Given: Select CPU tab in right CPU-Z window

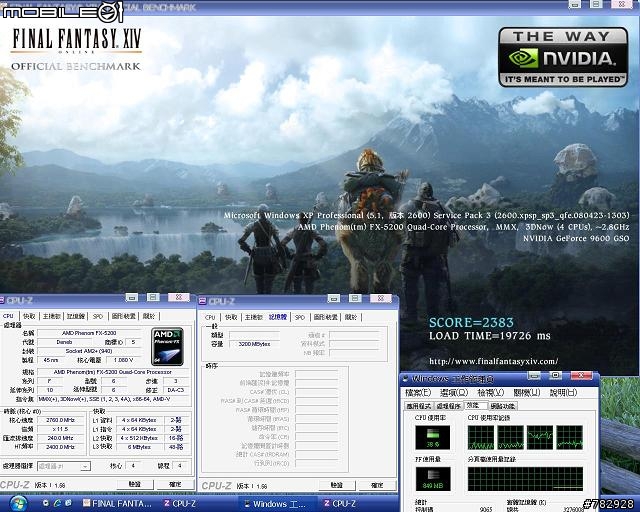Looking at the screenshot, I should pos(210,317).
